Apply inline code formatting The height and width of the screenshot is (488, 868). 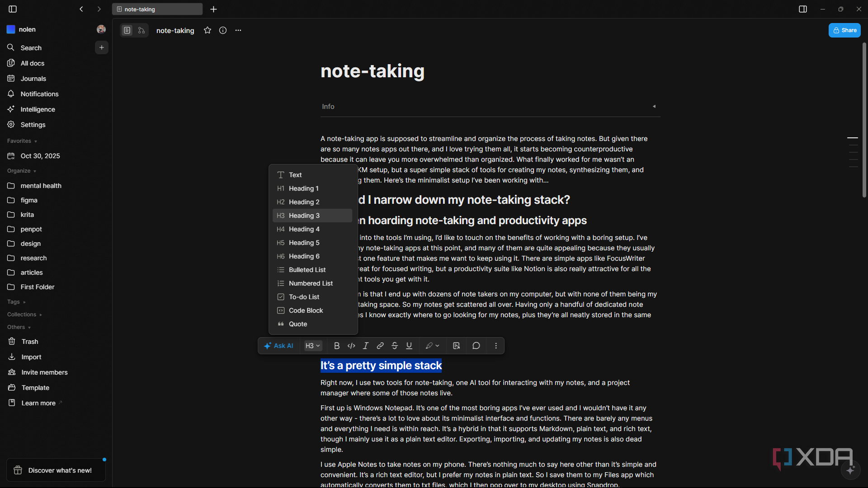[x=351, y=346]
